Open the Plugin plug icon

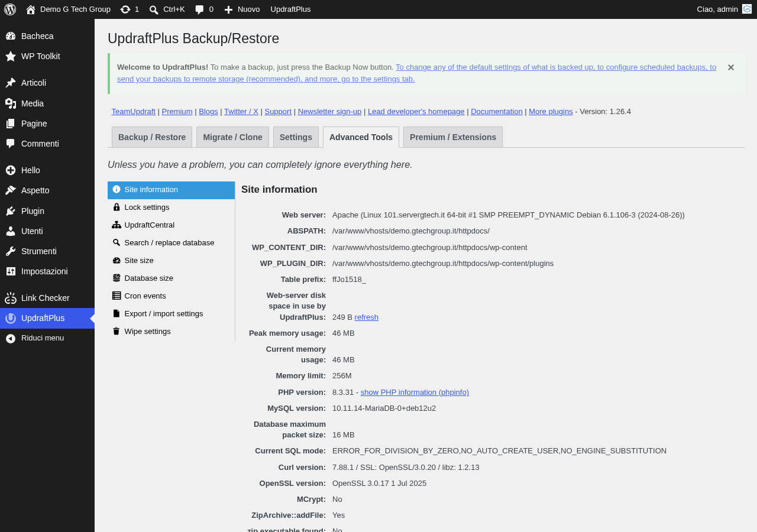coord(11,211)
